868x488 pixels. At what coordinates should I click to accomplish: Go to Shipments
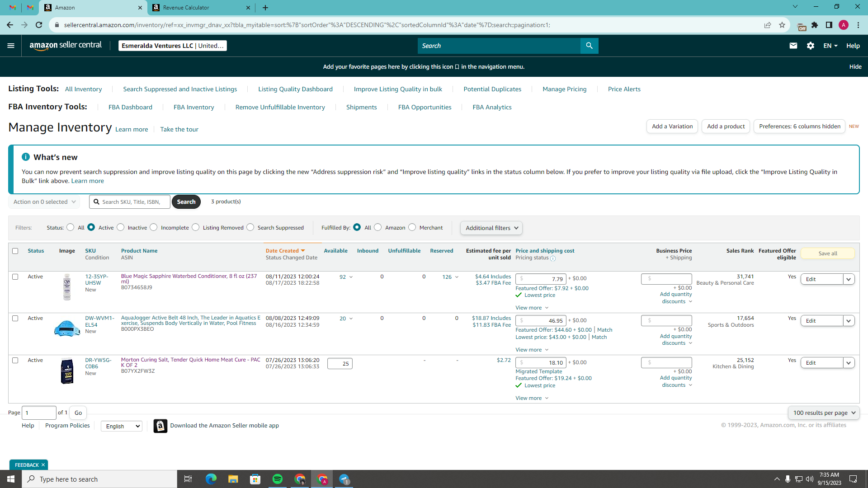[x=361, y=107]
